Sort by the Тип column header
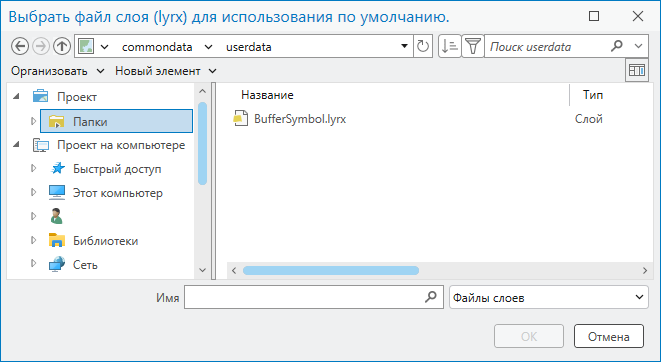This screenshot has width=661, height=362. tap(593, 95)
